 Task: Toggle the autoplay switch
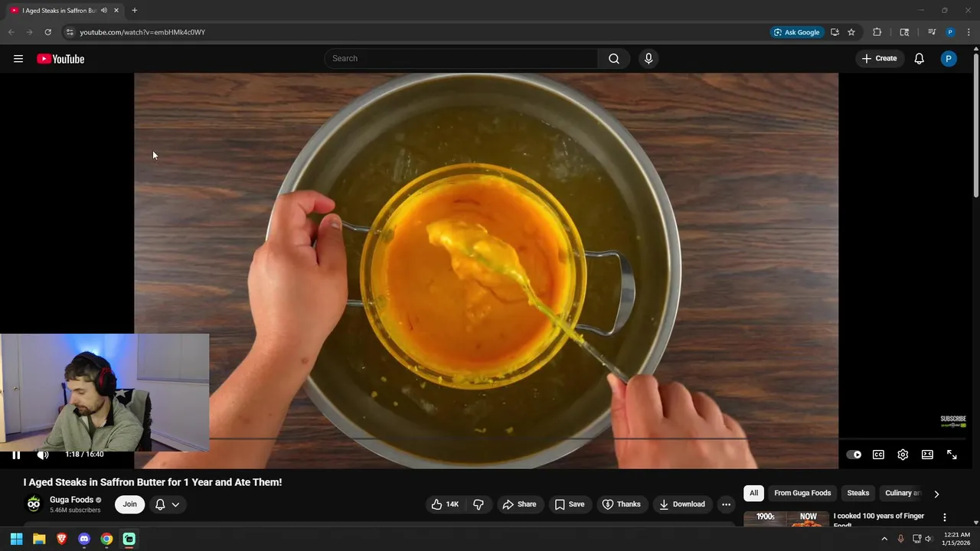click(x=854, y=455)
